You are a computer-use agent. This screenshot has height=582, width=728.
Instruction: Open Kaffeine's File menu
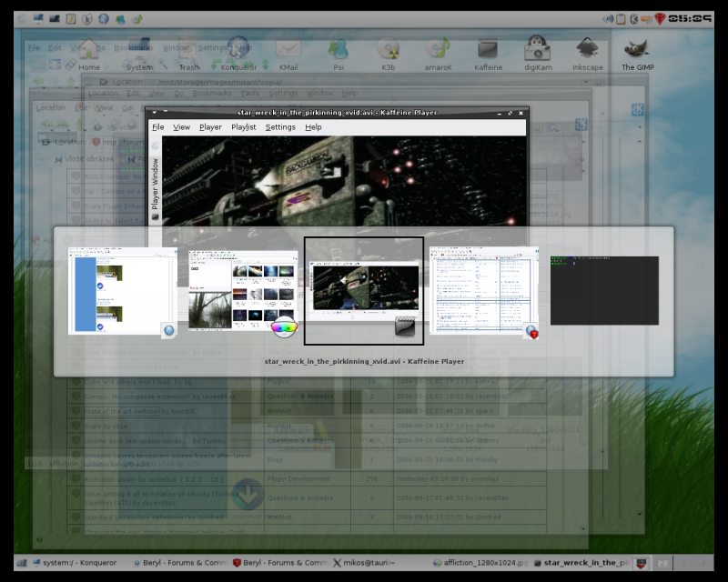pos(157,127)
